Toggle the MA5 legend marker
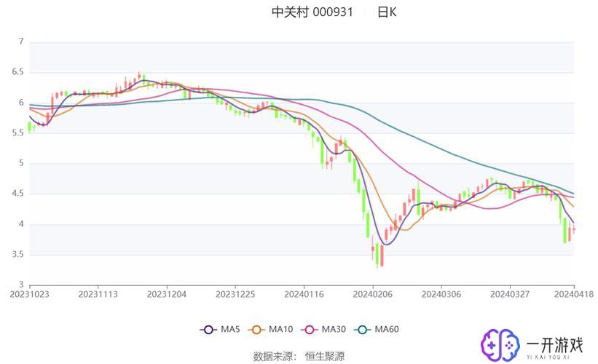Image resolution: width=598 pixels, height=364 pixels. [208, 330]
